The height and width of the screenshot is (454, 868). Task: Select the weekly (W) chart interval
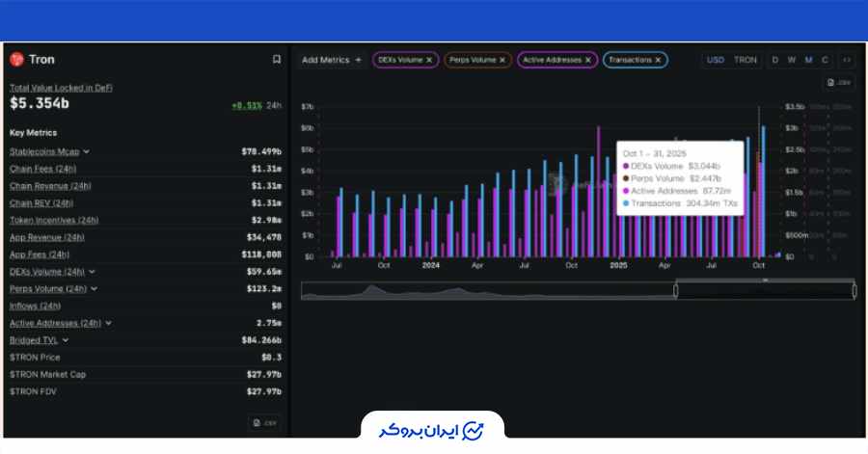point(791,60)
